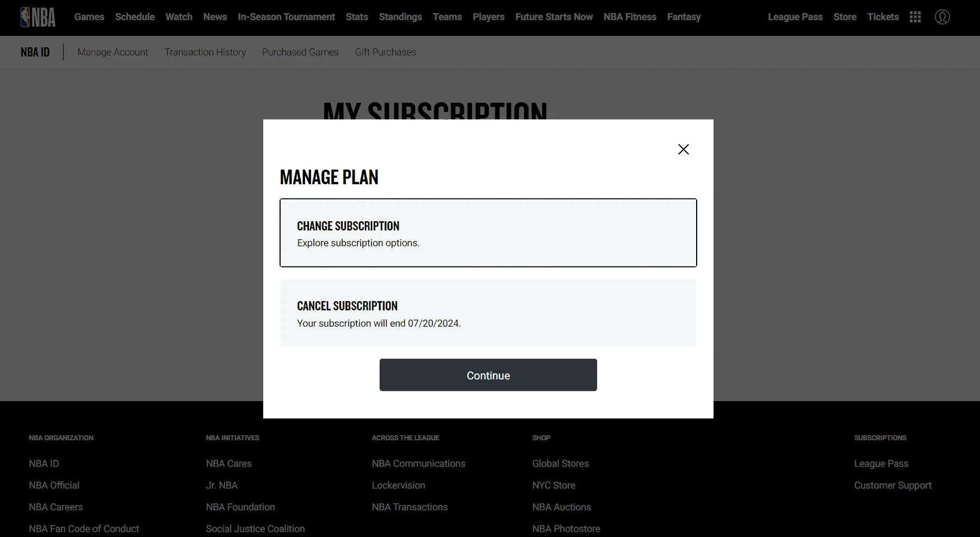
Task: Open the News menu item
Action: (x=215, y=17)
